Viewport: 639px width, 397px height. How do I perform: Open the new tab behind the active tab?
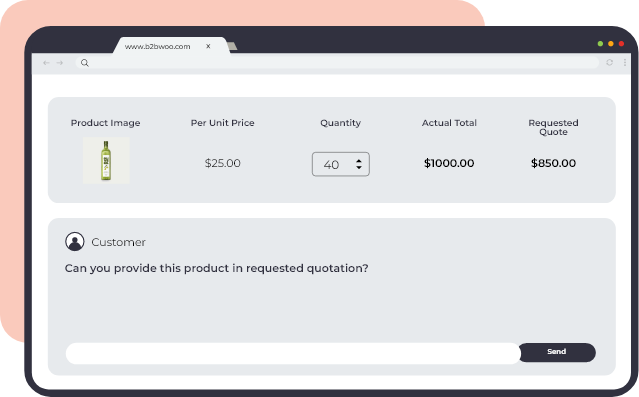tap(232, 46)
